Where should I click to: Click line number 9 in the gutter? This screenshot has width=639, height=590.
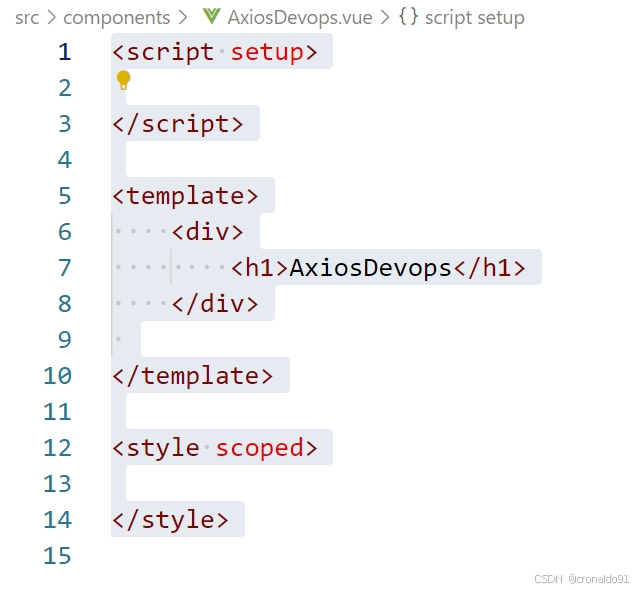(x=65, y=339)
